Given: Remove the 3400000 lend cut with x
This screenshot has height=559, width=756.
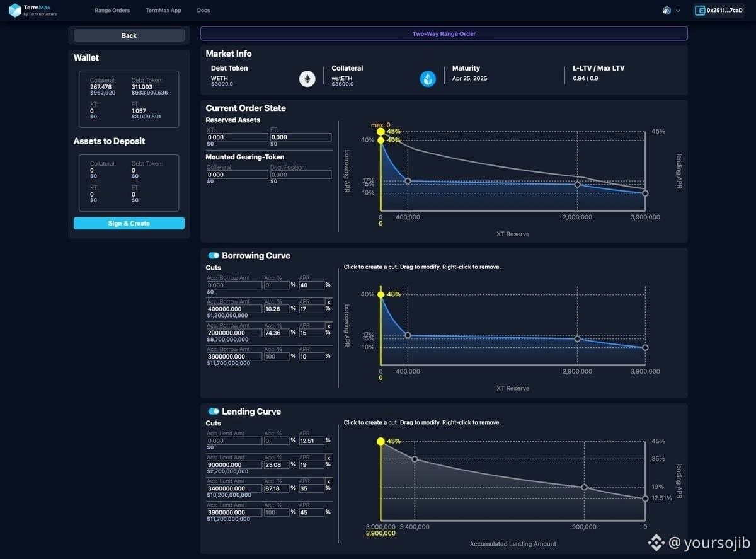Looking at the screenshot, I should 328,481.
